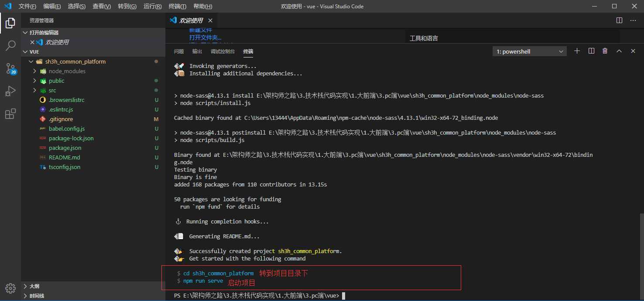The width and height of the screenshot is (644, 301).
Task: Open the 查看(V) menu
Action: point(102,7)
